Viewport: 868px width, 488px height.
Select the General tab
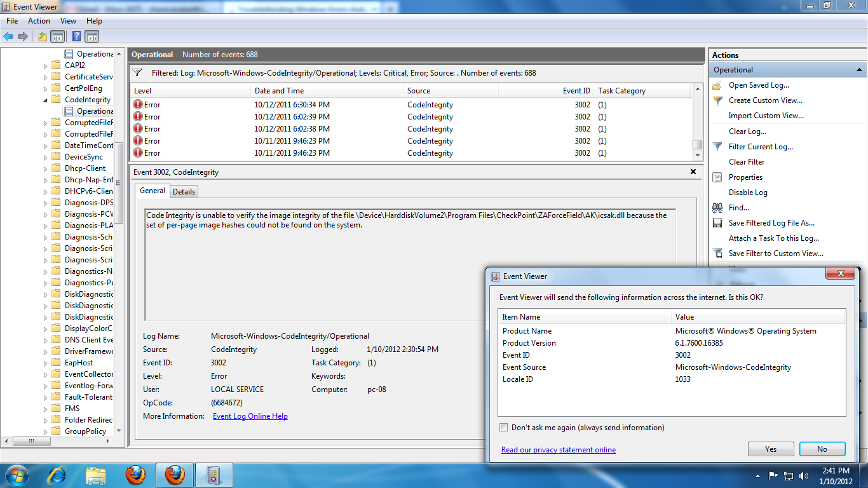point(153,191)
